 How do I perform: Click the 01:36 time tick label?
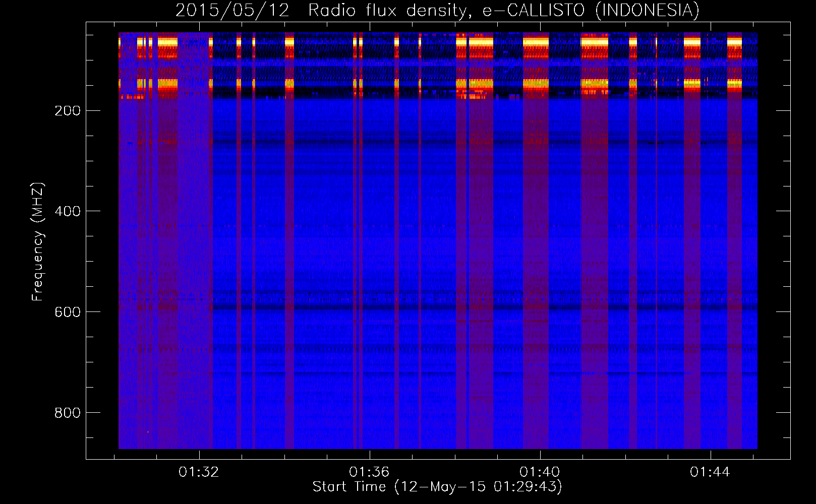369,472
